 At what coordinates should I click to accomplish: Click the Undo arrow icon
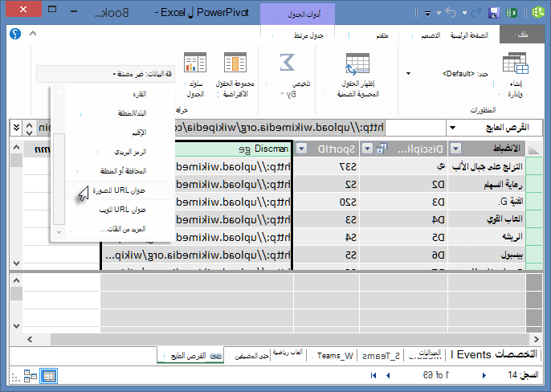[451, 13]
